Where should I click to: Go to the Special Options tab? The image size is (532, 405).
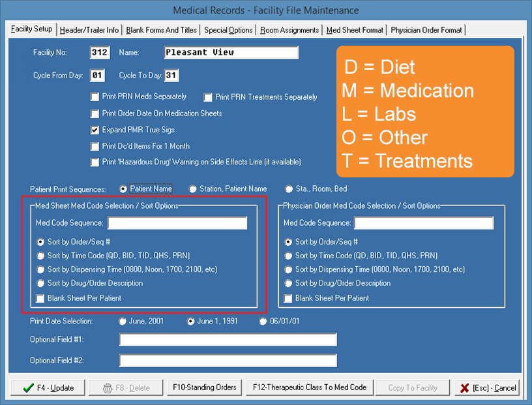(228, 30)
